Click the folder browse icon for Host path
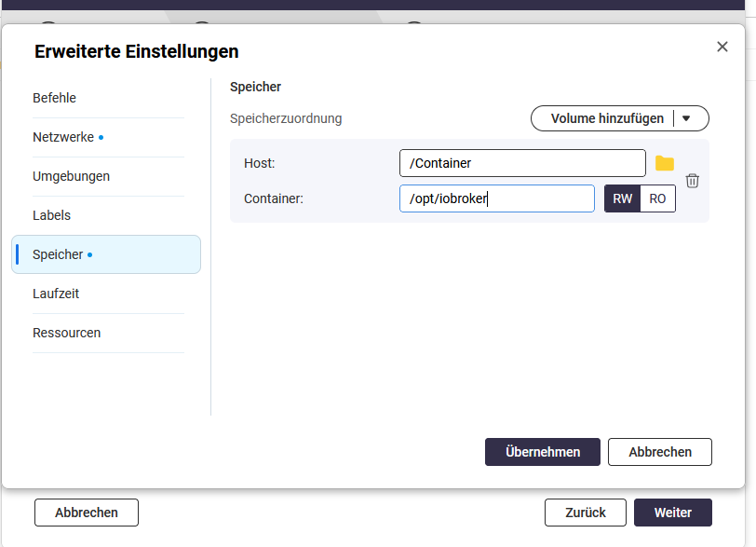 (664, 163)
